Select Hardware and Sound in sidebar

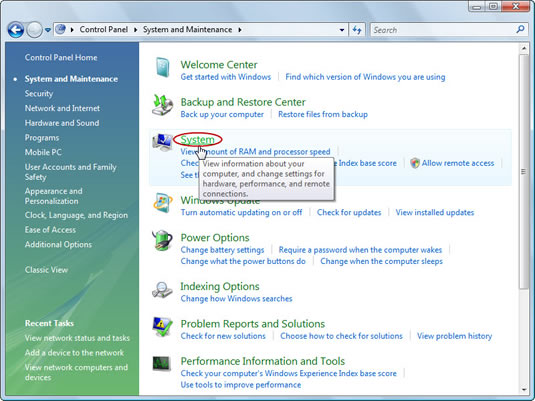62,123
